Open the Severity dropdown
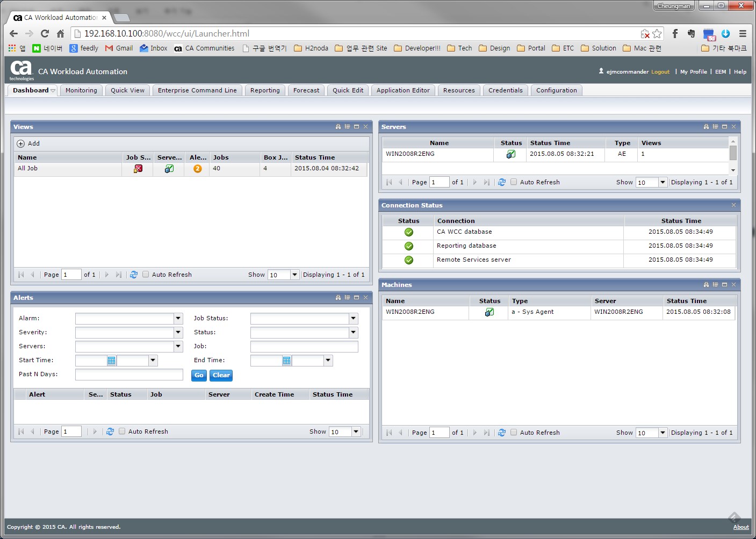 point(178,333)
